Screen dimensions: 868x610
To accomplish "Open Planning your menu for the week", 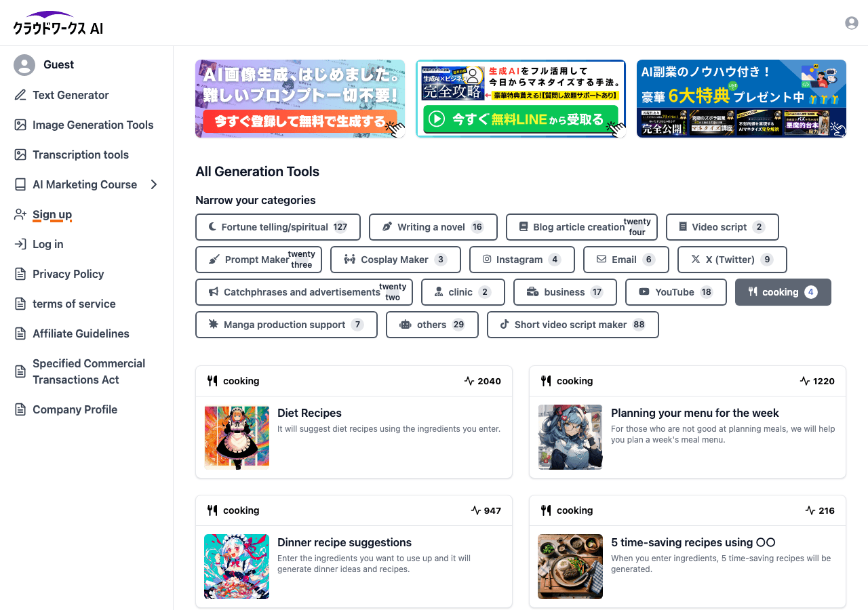I will (x=695, y=413).
